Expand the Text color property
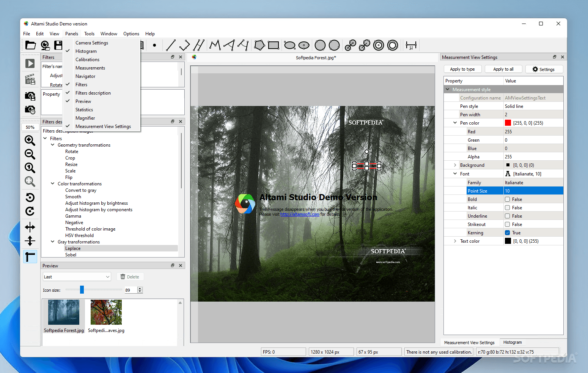Screen dimensions: 588x373 click(455, 241)
